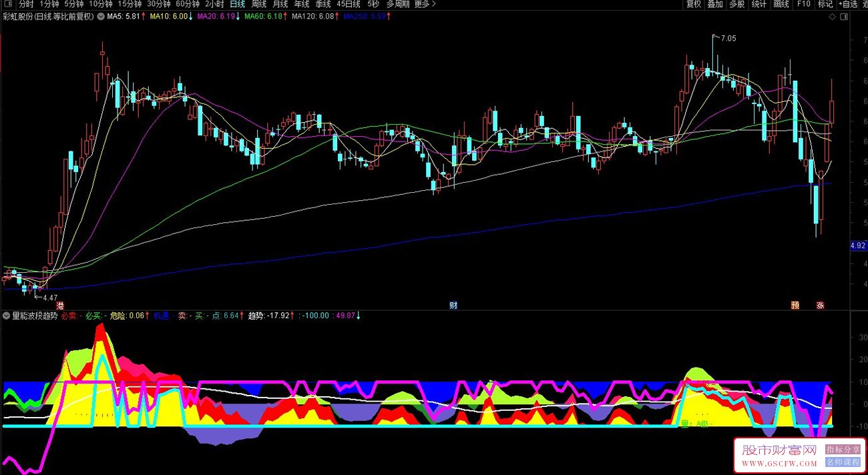Open the 统计 statistics tool
Image resolution: width=868 pixels, height=475 pixels.
(759, 4)
